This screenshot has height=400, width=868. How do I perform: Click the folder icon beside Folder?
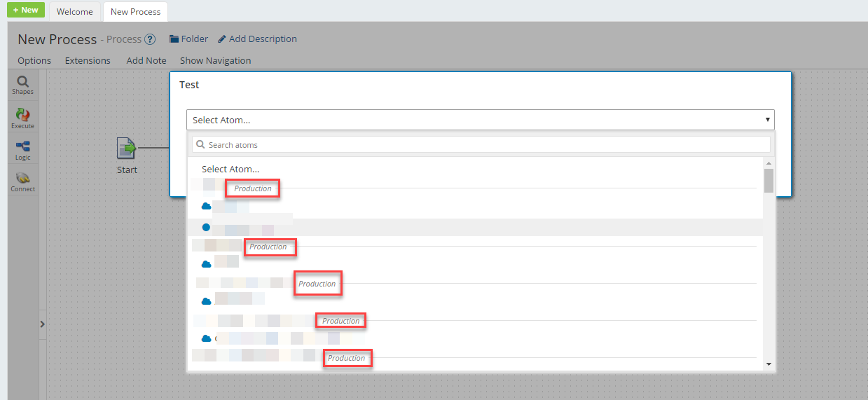click(x=174, y=39)
